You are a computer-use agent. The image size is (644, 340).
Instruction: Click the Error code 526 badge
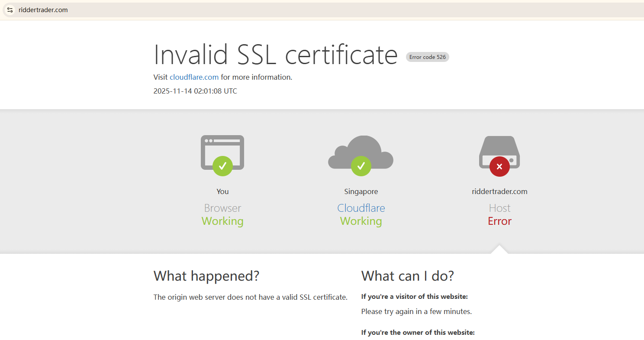(x=428, y=57)
